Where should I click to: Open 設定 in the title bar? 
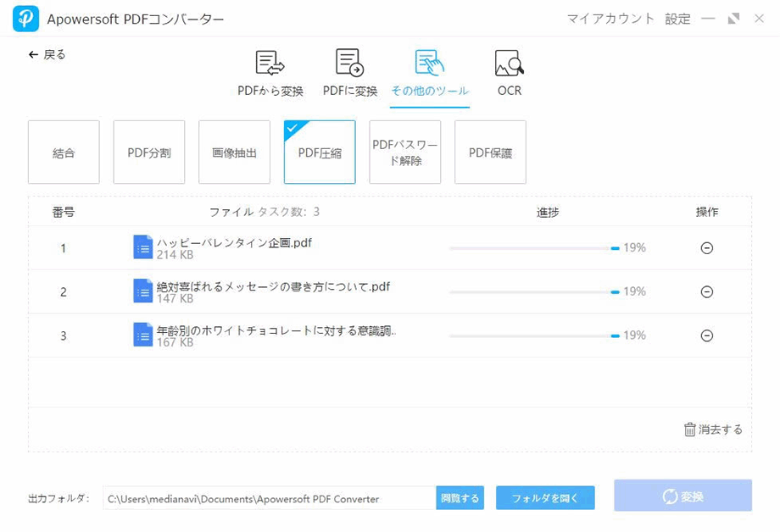(x=677, y=19)
